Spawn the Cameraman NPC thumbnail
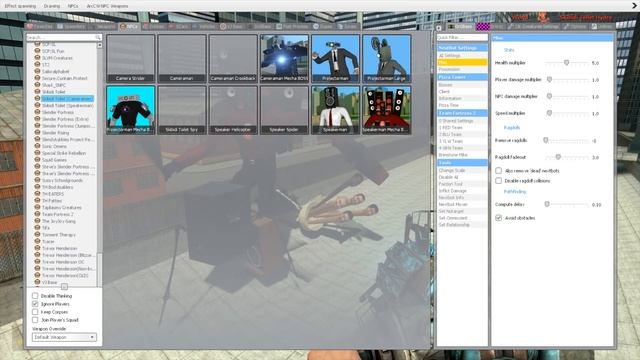Screen dimensions: 640x360 182,58
